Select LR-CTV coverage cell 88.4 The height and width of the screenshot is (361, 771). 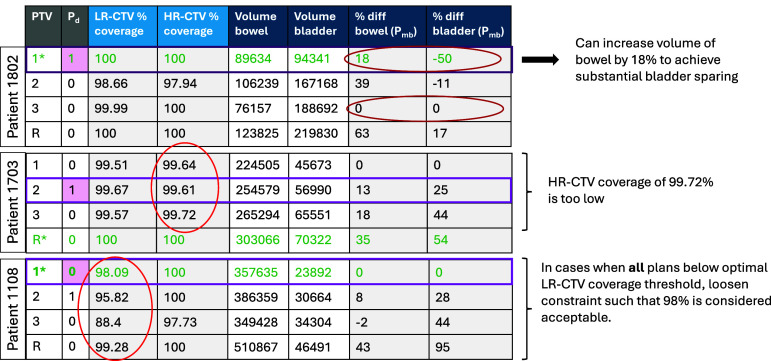(122, 322)
